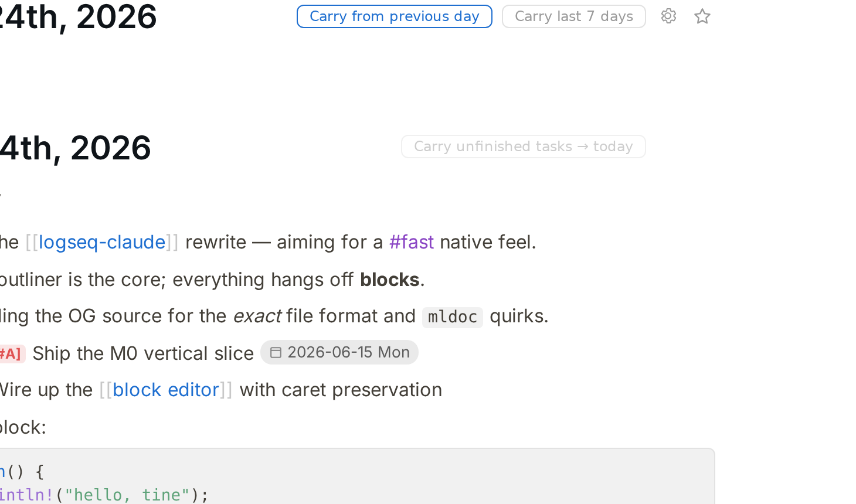The height and width of the screenshot is (504, 856).
Task: Click the [#A] priority badge
Action: tap(11, 354)
